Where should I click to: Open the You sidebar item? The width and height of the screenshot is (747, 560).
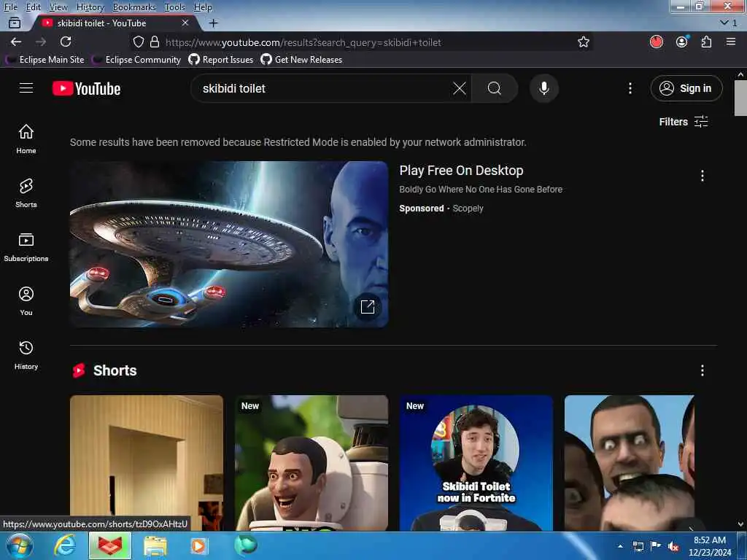pyautogui.click(x=26, y=301)
